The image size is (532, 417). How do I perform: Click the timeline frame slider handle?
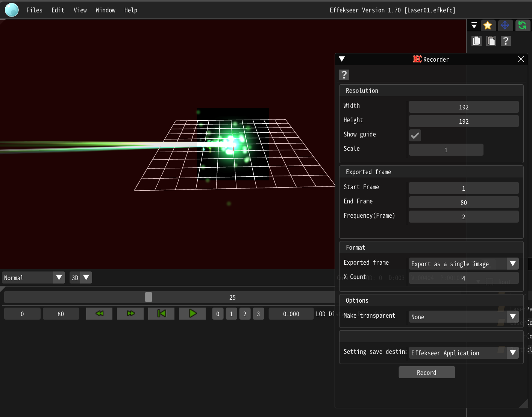point(149,297)
